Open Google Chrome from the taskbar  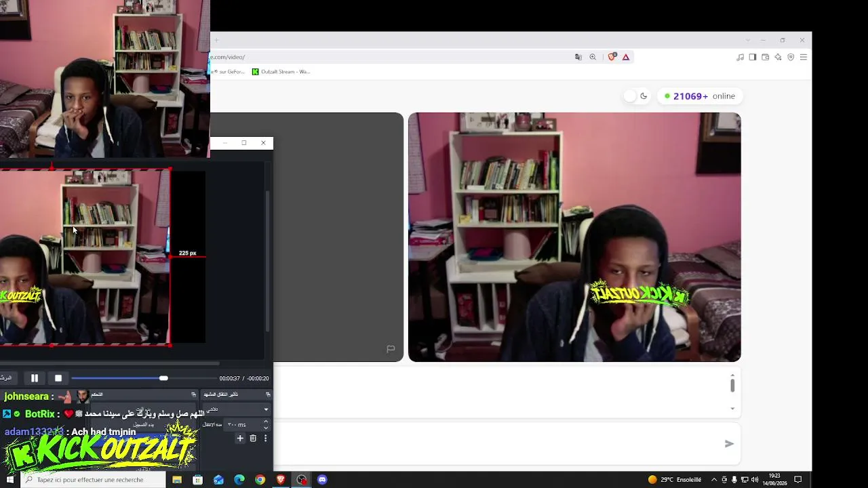pos(260,480)
